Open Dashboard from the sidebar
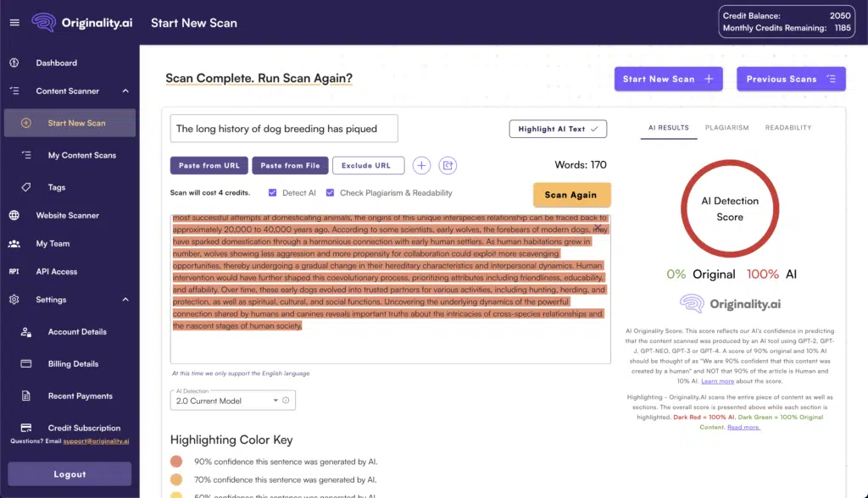 pos(57,63)
